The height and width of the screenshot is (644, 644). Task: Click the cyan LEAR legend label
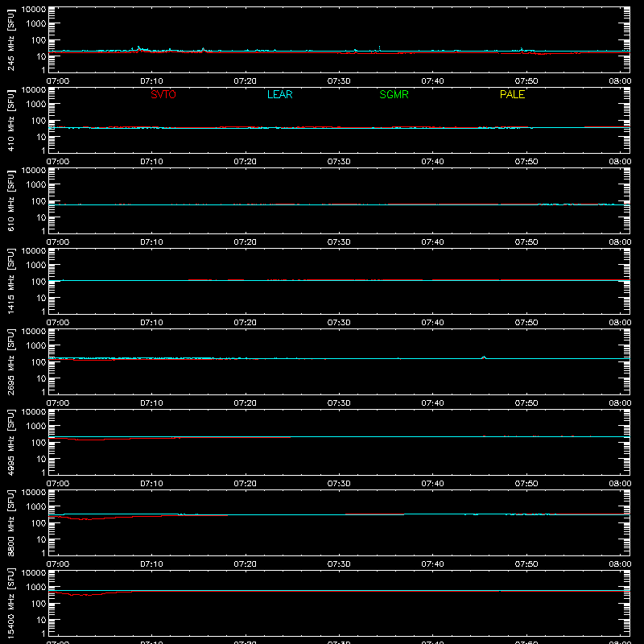[x=279, y=94]
